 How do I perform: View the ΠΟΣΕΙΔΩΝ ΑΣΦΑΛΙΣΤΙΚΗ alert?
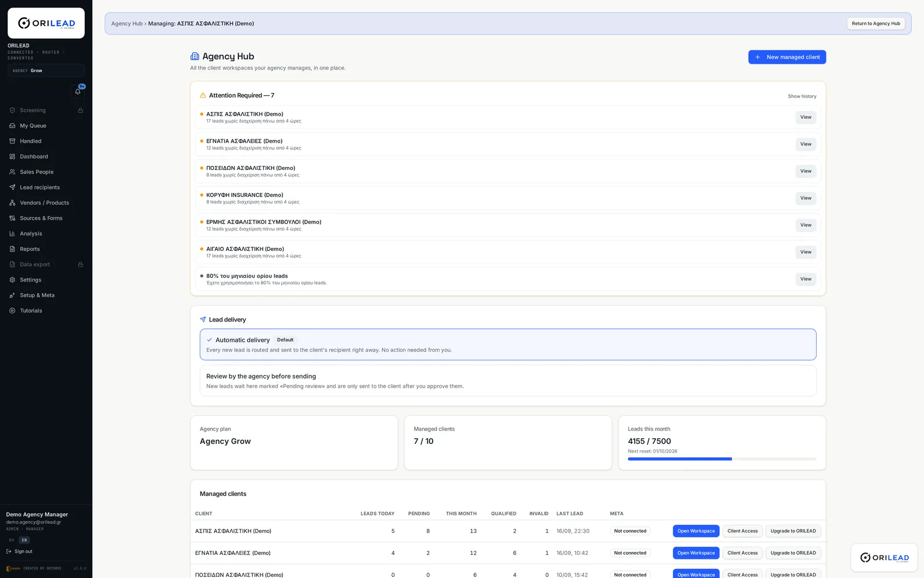806,171
